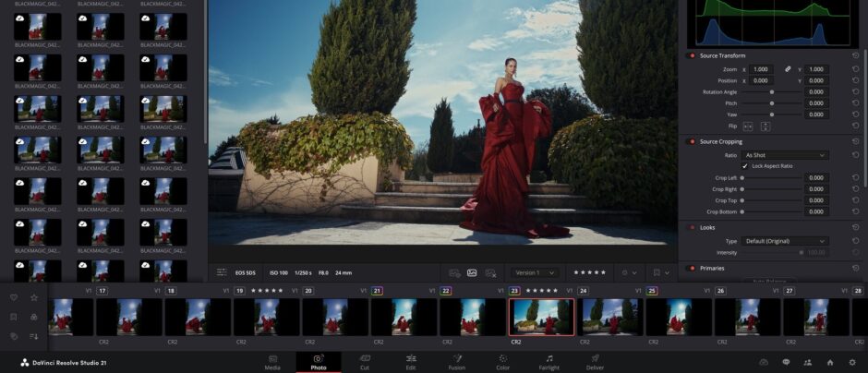Open the viewer settings sliders icon

pos(222,272)
